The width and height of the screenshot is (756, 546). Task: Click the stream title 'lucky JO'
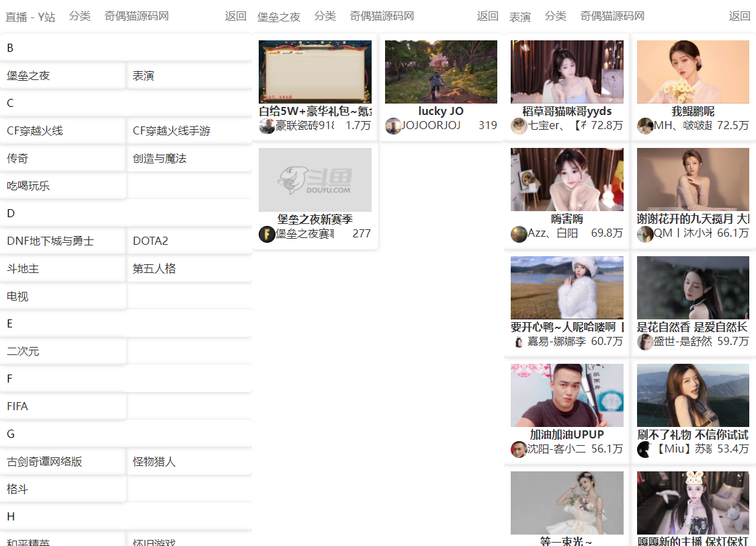pyautogui.click(x=441, y=112)
